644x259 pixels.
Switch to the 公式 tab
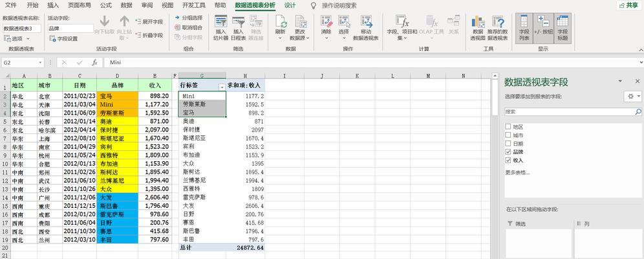[105, 6]
